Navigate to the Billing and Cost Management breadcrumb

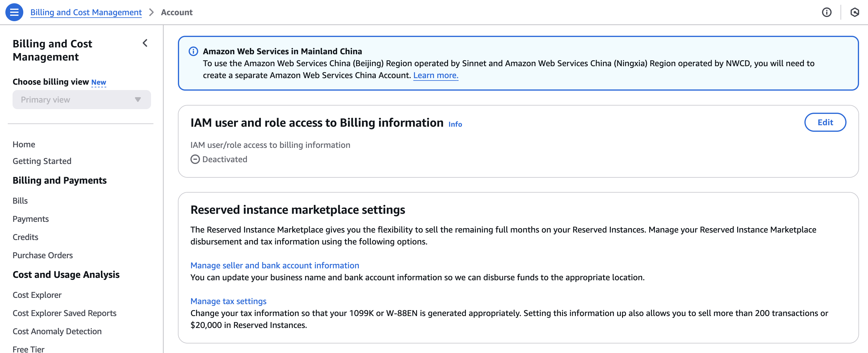pyautogui.click(x=86, y=12)
